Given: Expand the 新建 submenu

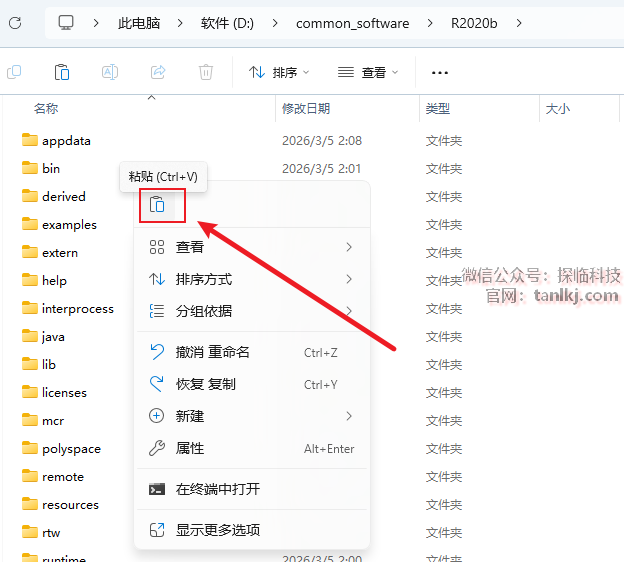Looking at the screenshot, I should (x=252, y=416).
